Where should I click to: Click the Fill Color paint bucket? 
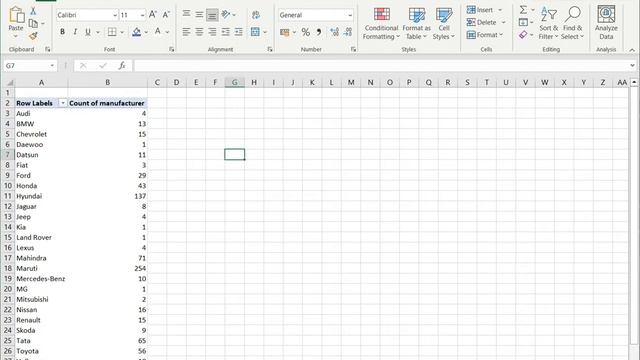click(x=137, y=31)
